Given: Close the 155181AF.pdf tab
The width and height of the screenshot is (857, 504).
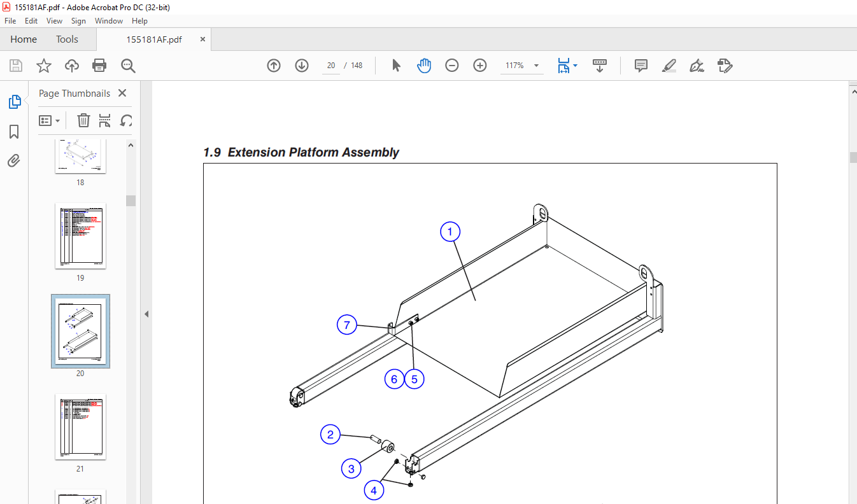Looking at the screenshot, I should pyautogui.click(x=203, y=39).
